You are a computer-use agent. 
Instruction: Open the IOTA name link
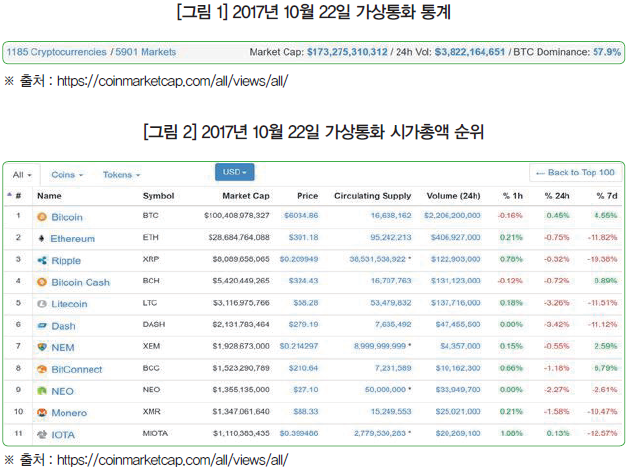(63, 435)
